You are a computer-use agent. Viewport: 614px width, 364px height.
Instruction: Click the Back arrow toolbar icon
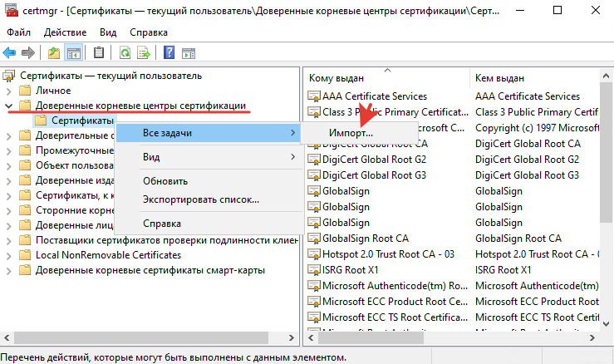(x=9, y=52)
